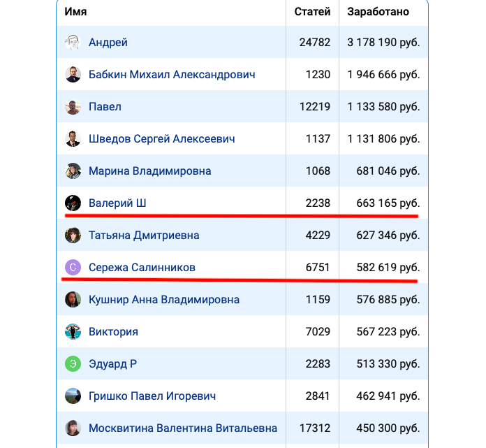The image size is (486, 448).
Task: Open the Москвитина Валентина Витальевна link
Action: click(183, 428)
